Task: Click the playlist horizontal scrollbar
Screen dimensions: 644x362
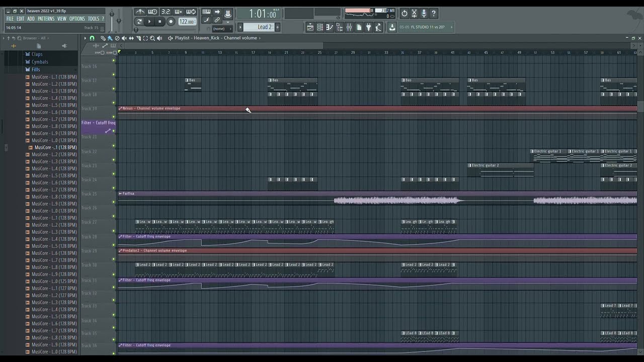Action: [x=223, y=45]
